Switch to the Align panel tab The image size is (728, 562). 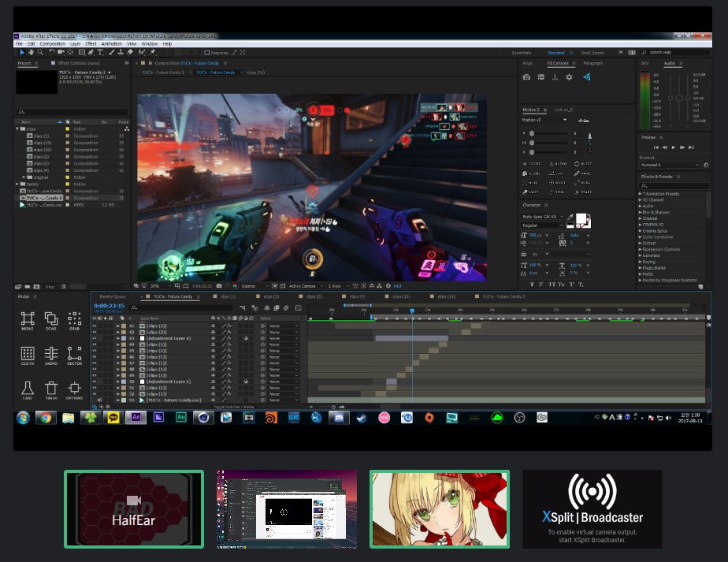tap(528, 63)
